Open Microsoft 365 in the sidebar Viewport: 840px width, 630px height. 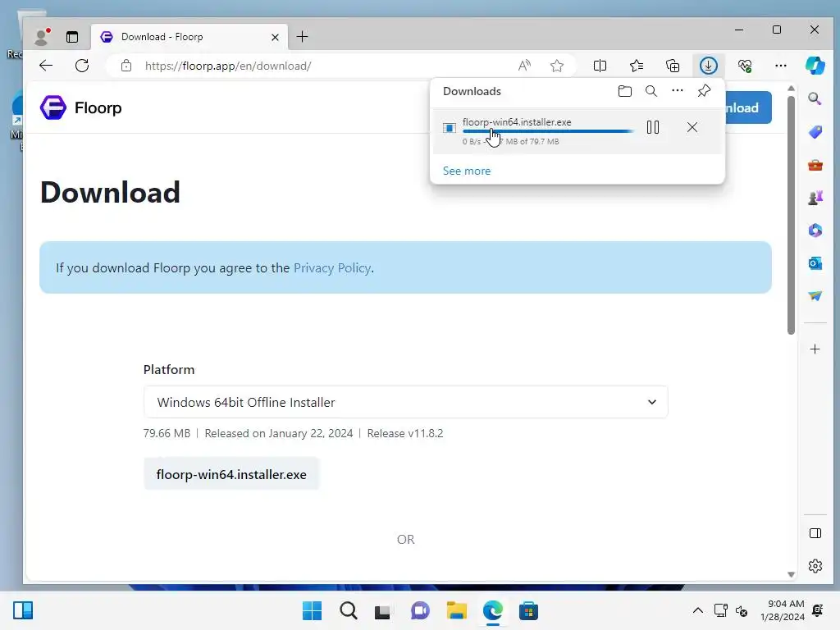point(815,231)
